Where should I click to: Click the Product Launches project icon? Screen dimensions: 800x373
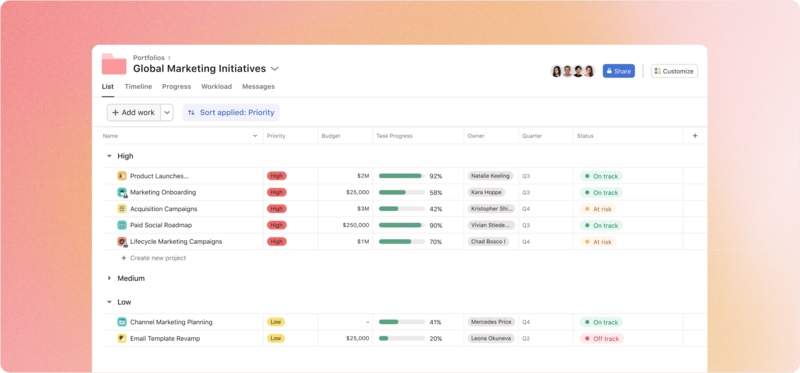(x=121, y=176)
